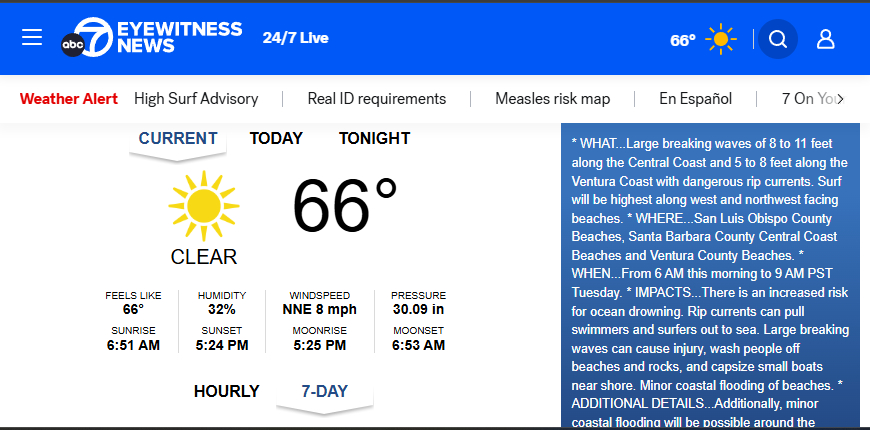Select the CURRENT weather tab
870x430 pixels.
178,138
